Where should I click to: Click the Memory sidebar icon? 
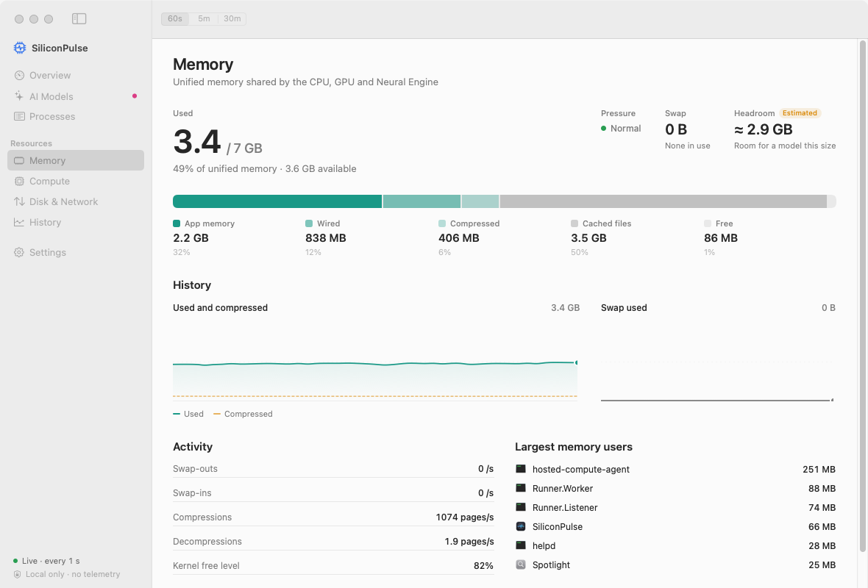click(x=19, y=160)
